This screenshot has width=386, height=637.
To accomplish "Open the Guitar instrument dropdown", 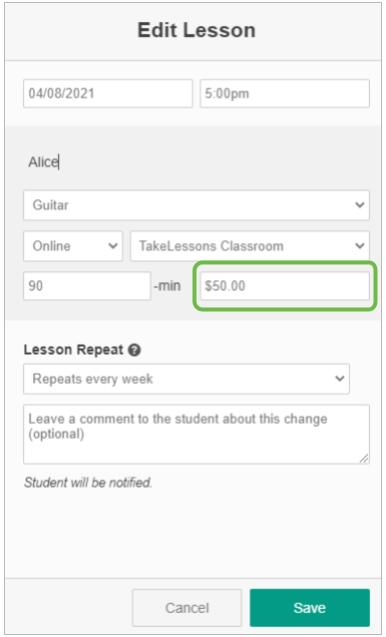I will tap(196, 205).
